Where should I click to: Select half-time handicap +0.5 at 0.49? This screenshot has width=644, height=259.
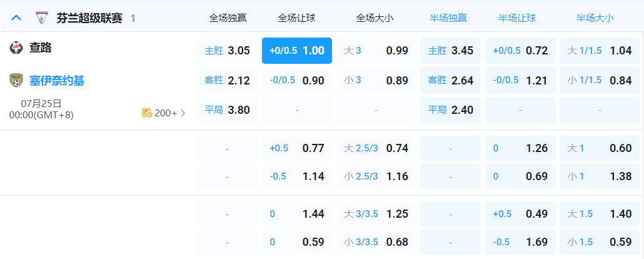pos(520,214)
